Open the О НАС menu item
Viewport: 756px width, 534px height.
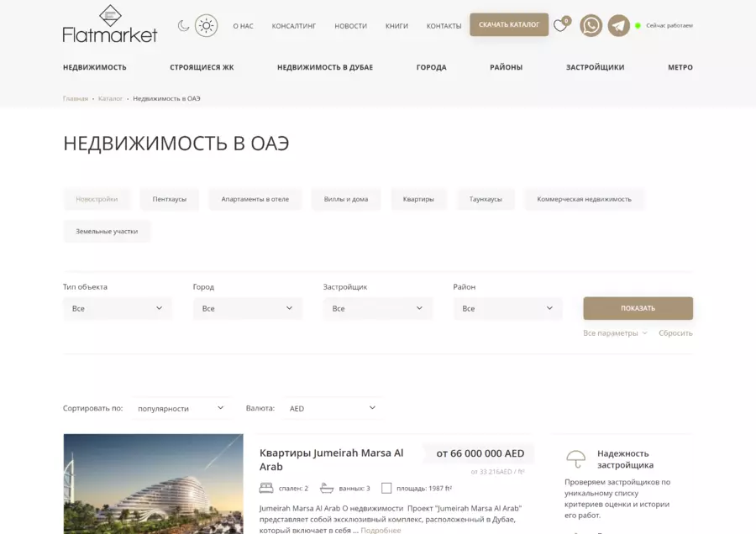click(x=243, y=26)
